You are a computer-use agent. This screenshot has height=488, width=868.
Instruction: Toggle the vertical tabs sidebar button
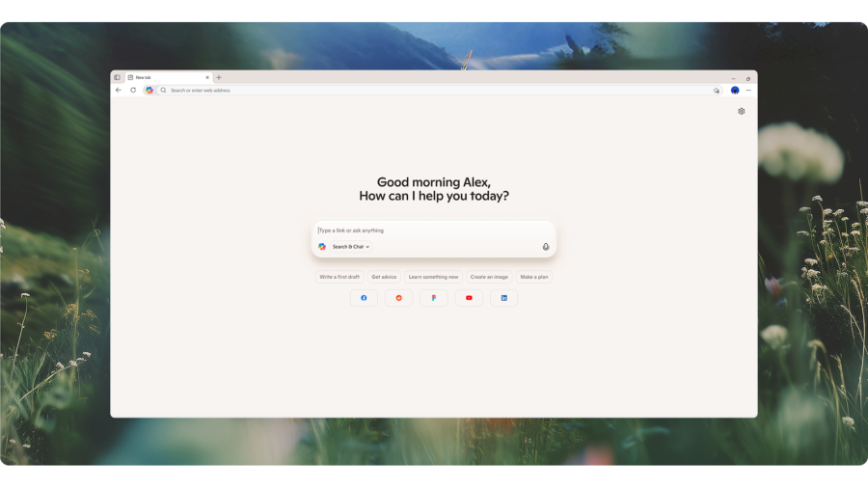coord(118,77)
